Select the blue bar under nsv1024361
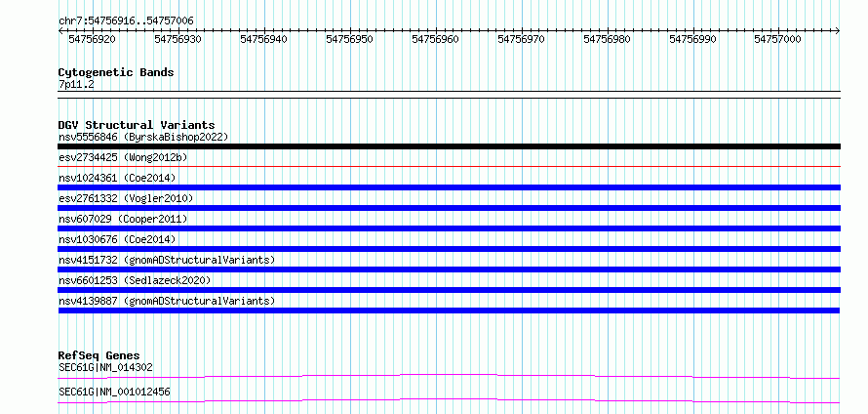Screen dimensions: 868x414 point(449,187)
